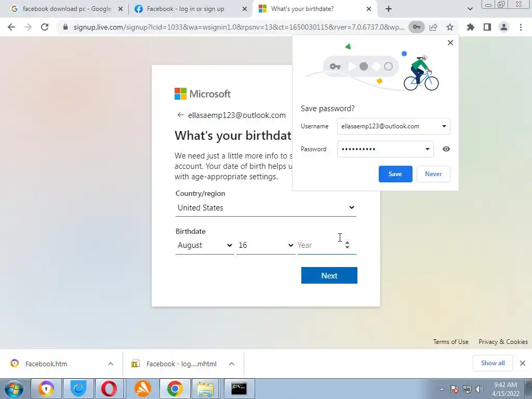Open Chrome's three-dot menu
This screenshot has height=399, width=532.
coord(521,27)
